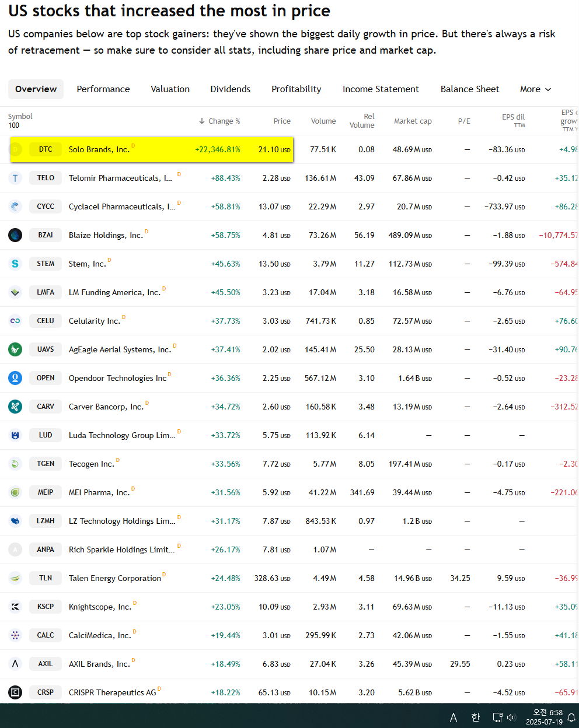Viewport: 579px width, 728px height.
Task: Open the CRISPR Therapeutics AG link
Action: [x=112, y=692]
